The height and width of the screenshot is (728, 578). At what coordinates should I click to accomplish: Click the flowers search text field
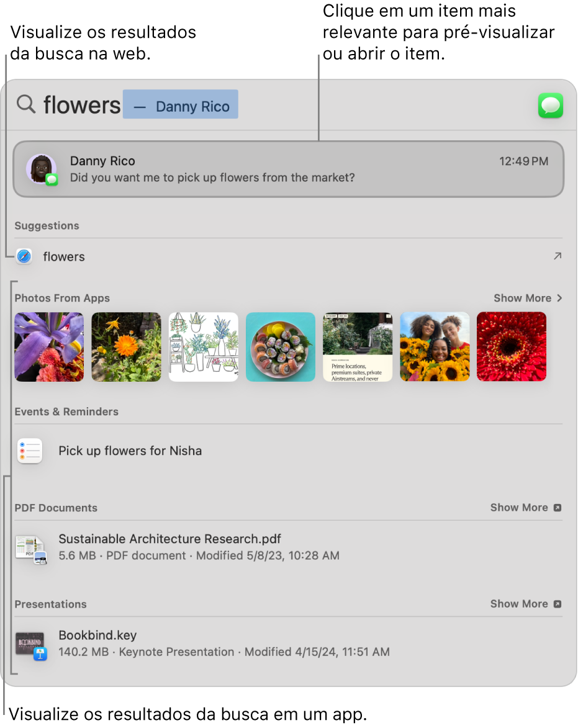(82, 105)
